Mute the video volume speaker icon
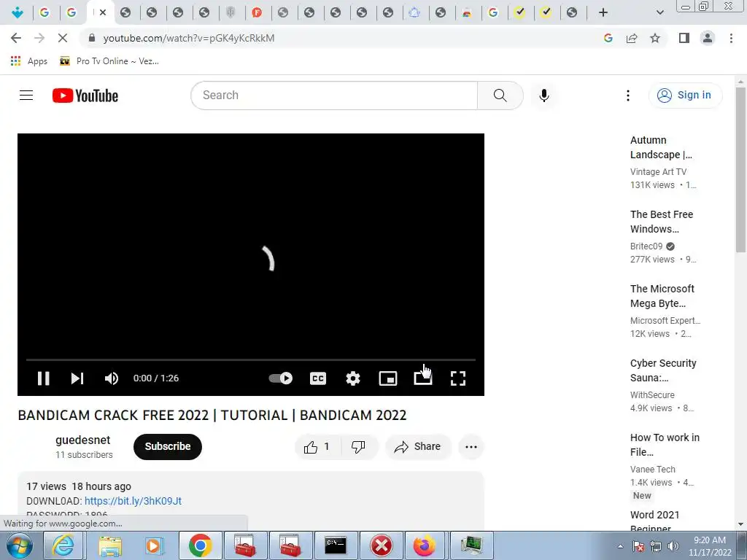747x560 pixels. point(112,378)
